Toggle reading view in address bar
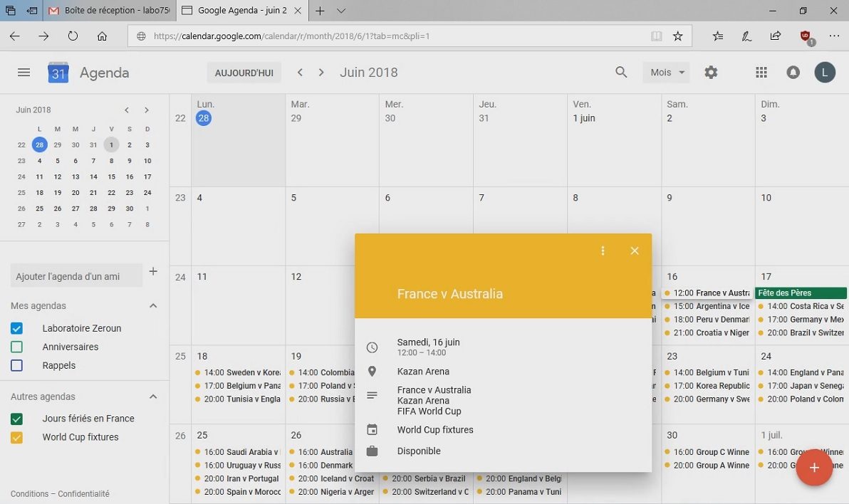 (656, 36)
